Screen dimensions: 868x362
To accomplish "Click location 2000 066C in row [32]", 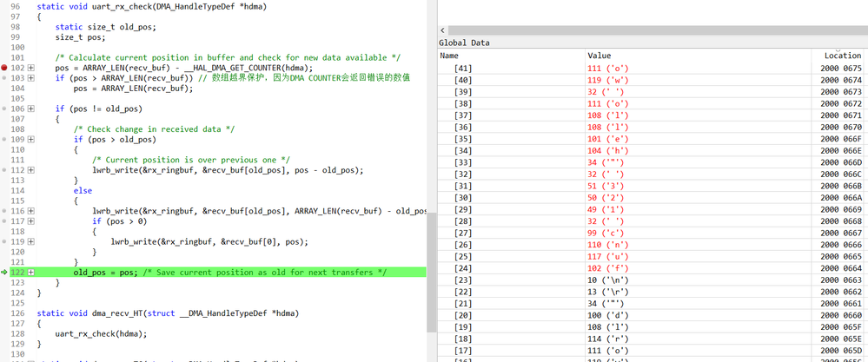I will click(x=841, y=174).
